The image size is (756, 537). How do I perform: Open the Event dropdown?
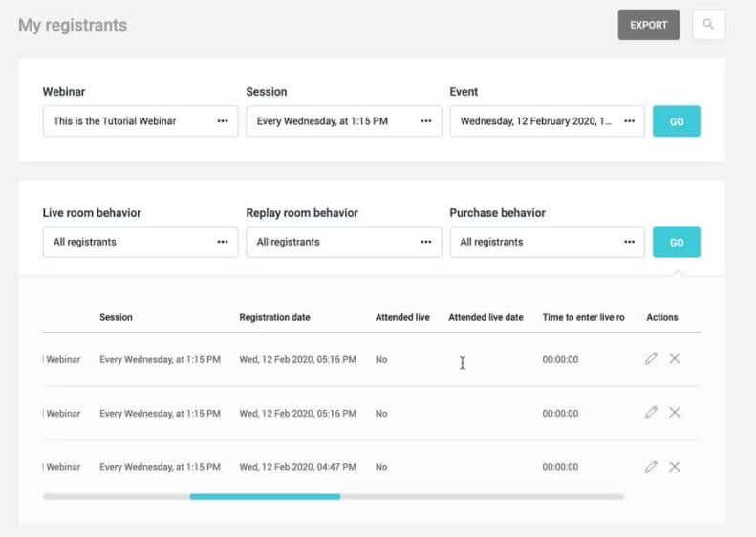(x=548, y=121)
